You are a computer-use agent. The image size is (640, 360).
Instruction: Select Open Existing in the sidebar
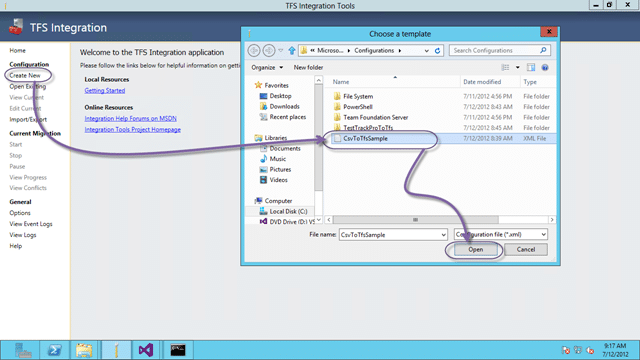click(28, 87)
